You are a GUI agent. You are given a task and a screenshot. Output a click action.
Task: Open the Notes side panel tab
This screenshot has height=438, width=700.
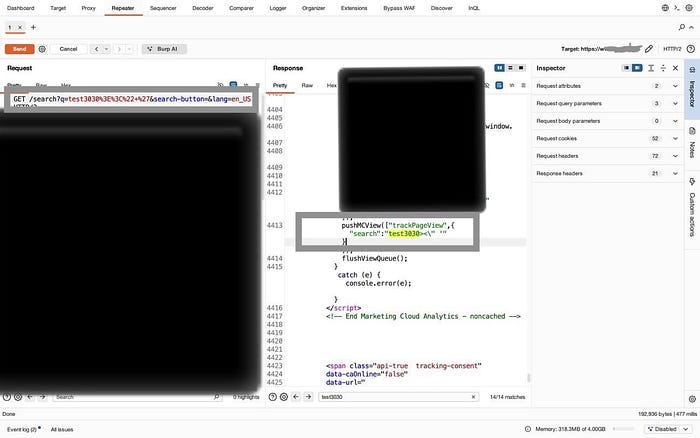[692, 142]
